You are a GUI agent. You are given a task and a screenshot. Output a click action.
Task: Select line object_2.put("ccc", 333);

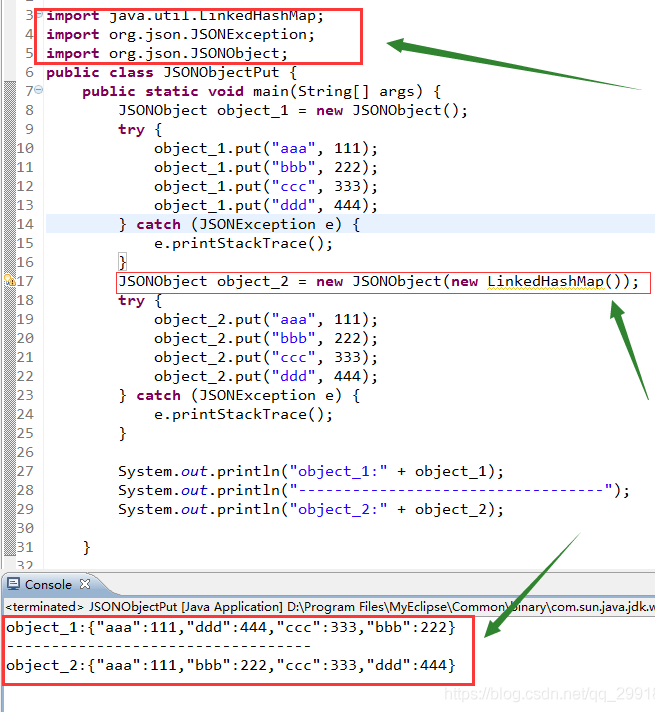click(x=266, y=358)
